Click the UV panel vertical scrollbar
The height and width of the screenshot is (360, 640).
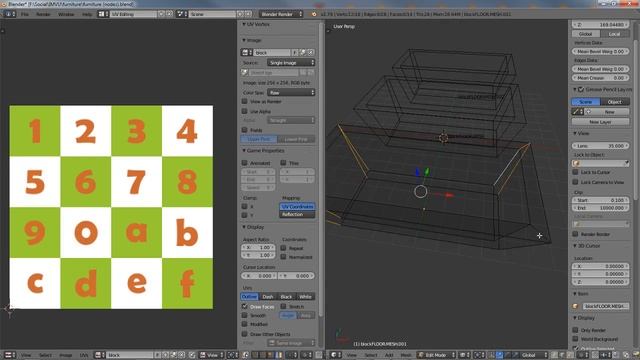point(321,168)
